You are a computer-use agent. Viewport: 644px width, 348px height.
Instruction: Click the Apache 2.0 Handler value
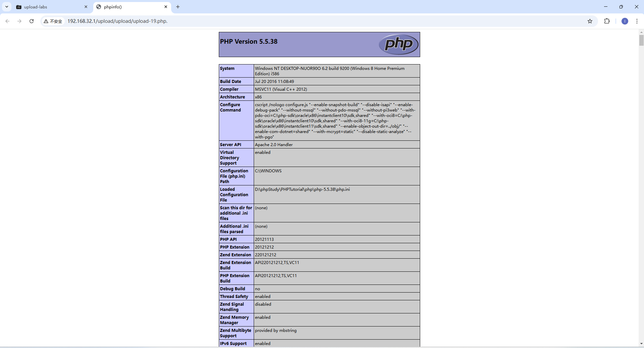pyautogui.click(x=274, y=145)
